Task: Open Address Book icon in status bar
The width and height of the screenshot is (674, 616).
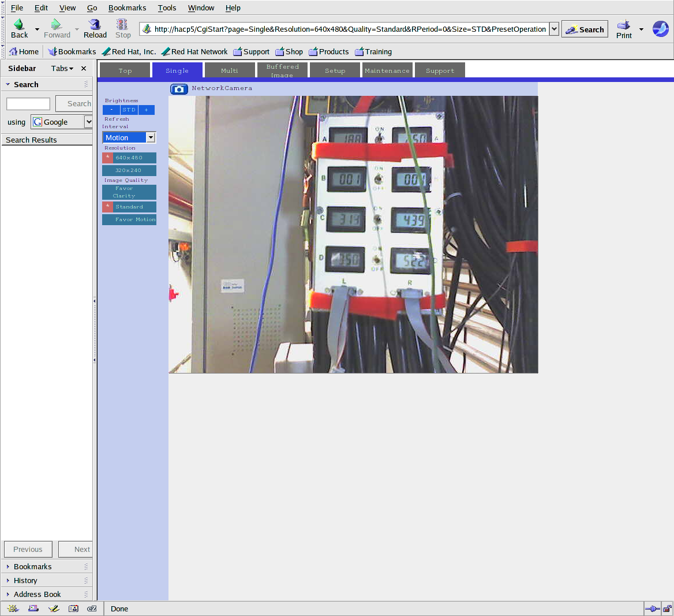Action: [x=73, y=608]
